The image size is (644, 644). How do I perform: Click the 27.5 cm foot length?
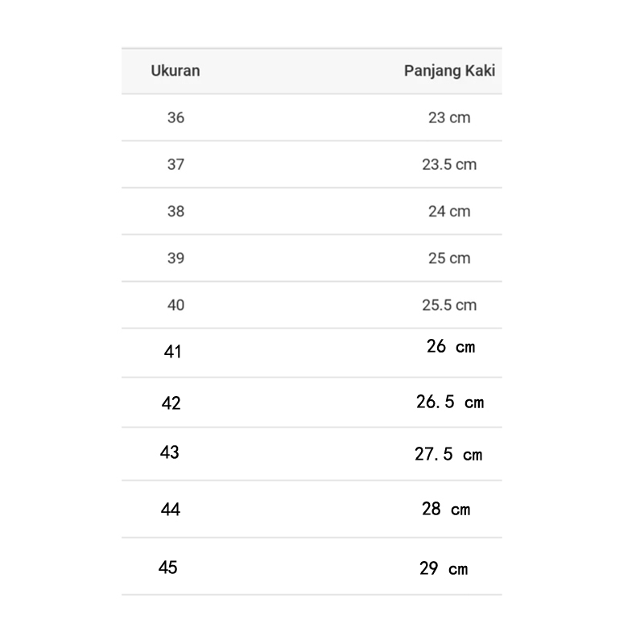pos(448,454)
